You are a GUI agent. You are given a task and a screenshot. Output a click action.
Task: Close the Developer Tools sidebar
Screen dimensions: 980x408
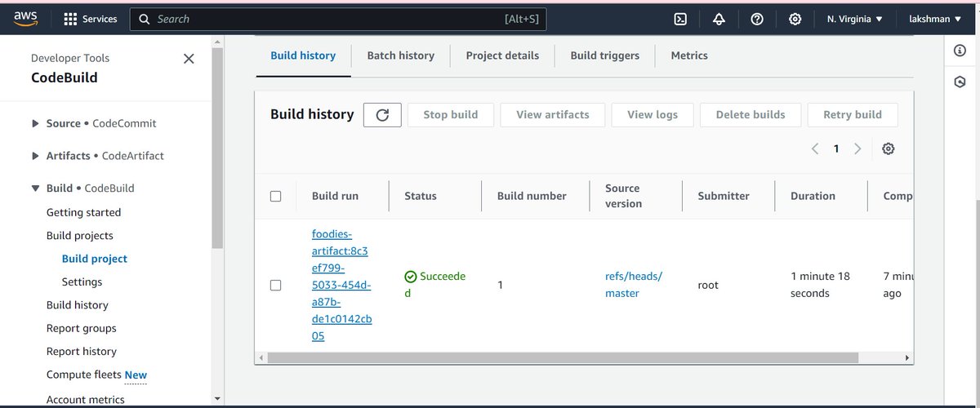189,59
